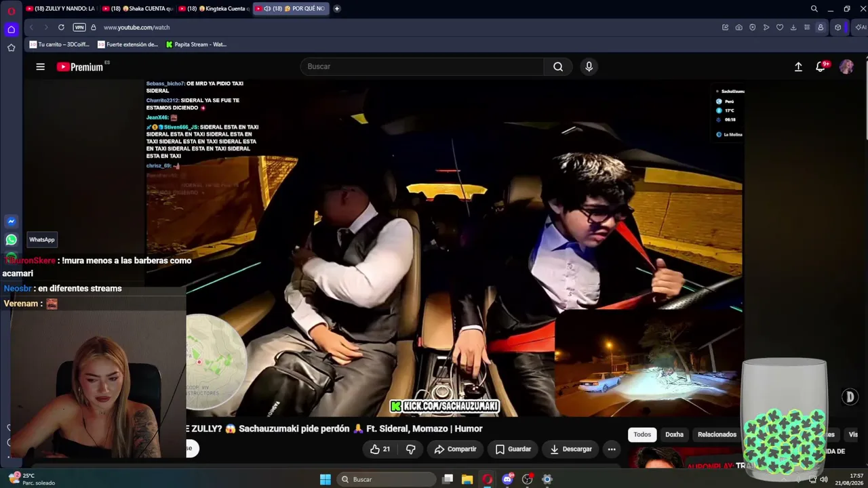Open Messenger in Opera sidebar
Viewport: 868px width, 488px height.
click(x=11, y=221)
